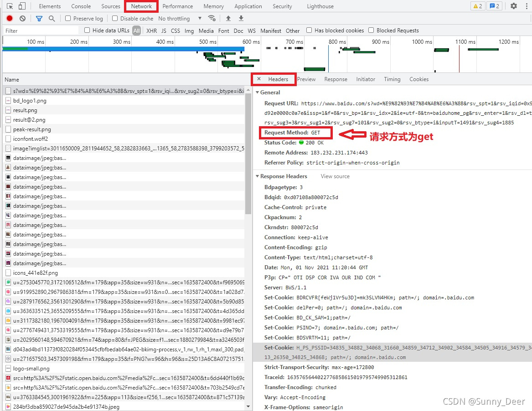Viewport: 532px width, 411px height.
Task: Switch to the Preview tab
Action: [306, 79]
